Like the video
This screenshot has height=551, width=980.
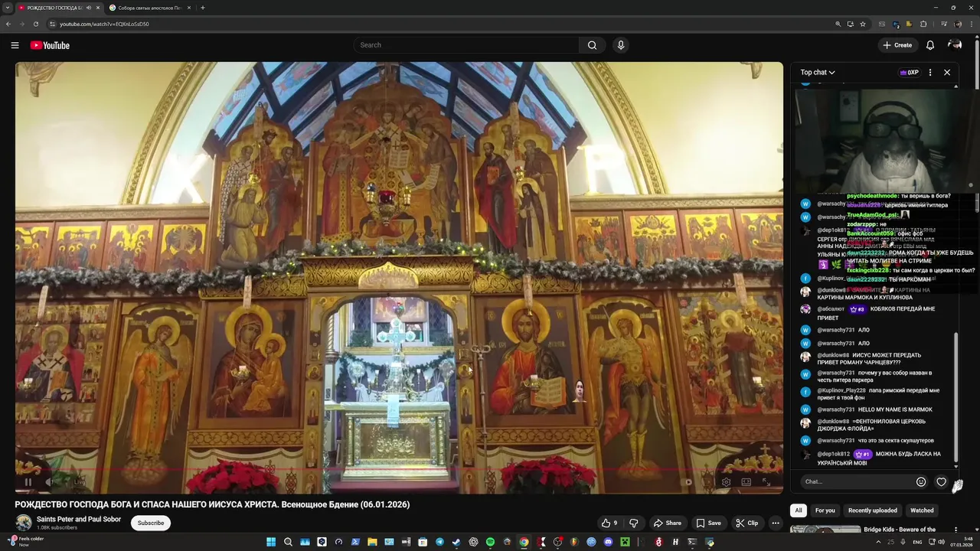tap(609, 523)
